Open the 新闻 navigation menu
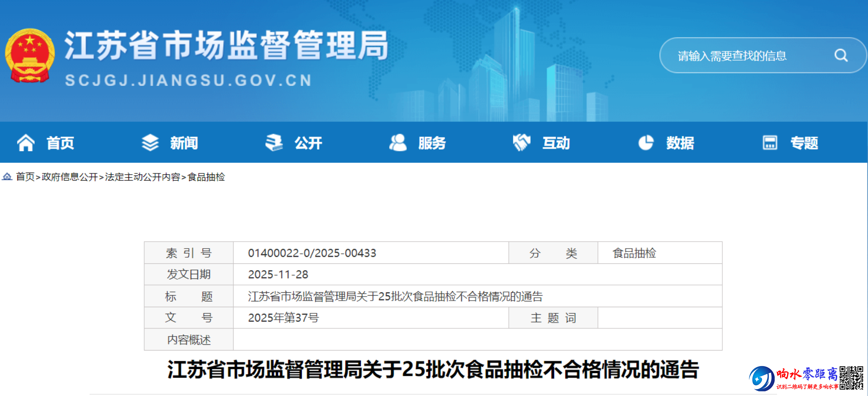The image size is (868, 396). coord(184,143)
